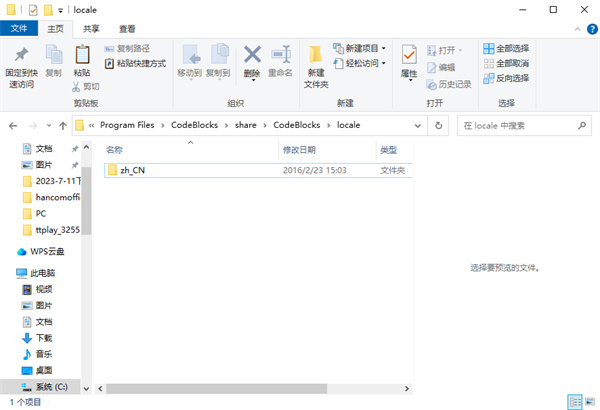
Task: Click Program Files in the address path
Action: pyautogui.click(x=127, y=125)
